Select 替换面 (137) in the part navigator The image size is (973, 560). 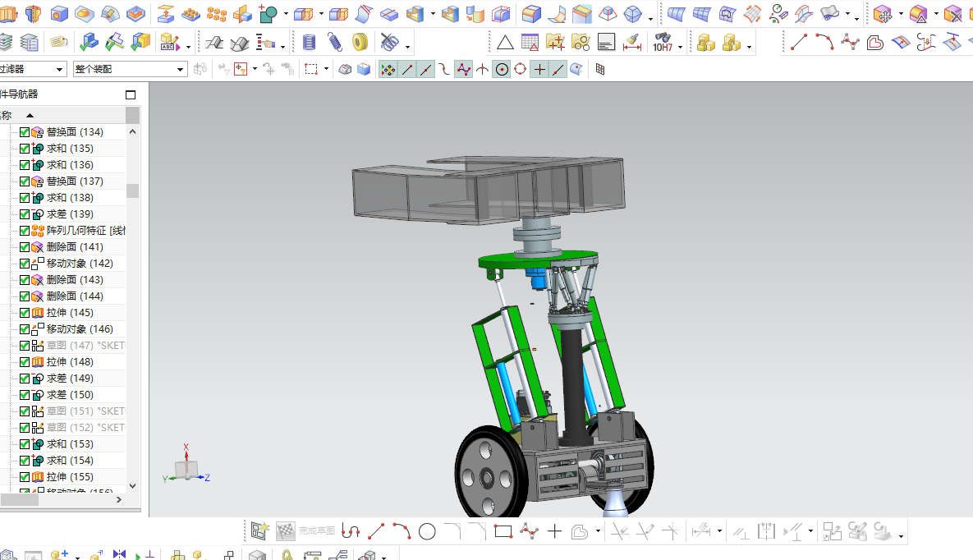pyautogui.click(x=75, y=181)
